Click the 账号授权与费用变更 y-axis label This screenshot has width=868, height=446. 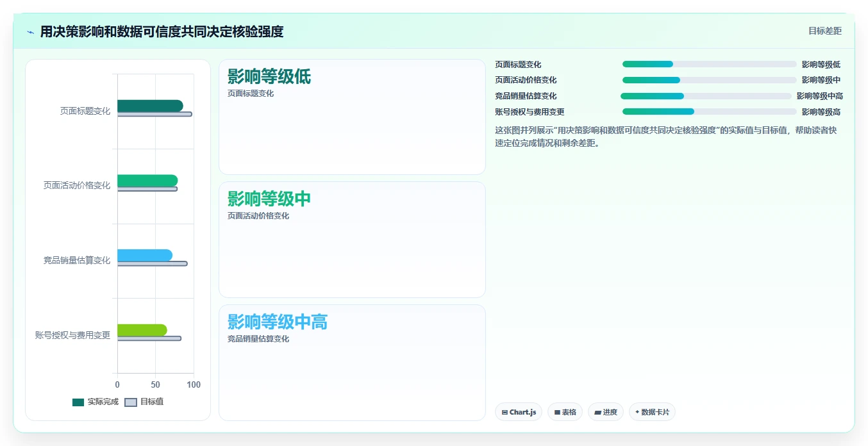click(x=73, y=335)
